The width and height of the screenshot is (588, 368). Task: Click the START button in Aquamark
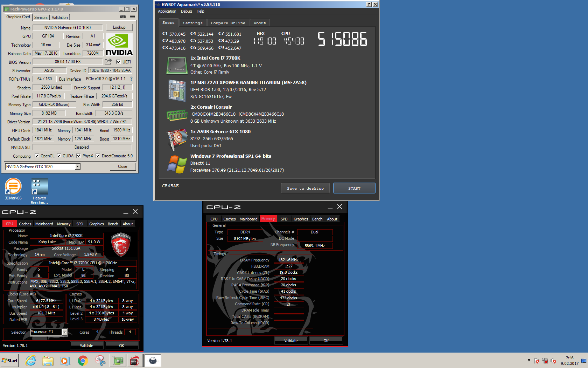[354, 188]
